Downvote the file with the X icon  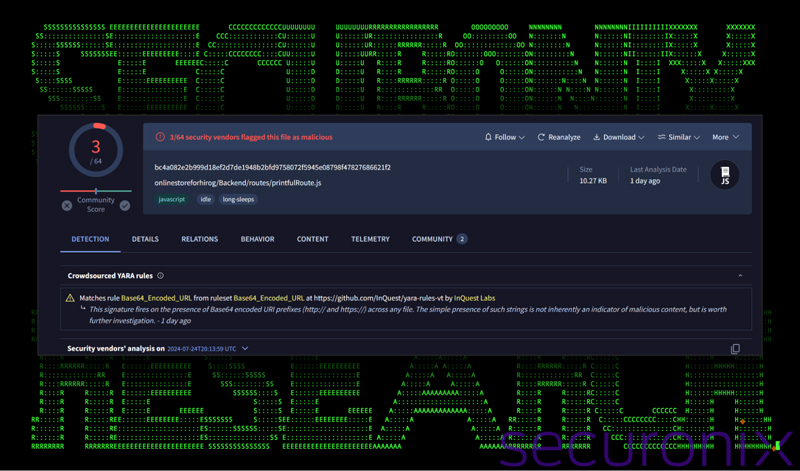pyautogui.click(x=67, y=206)
